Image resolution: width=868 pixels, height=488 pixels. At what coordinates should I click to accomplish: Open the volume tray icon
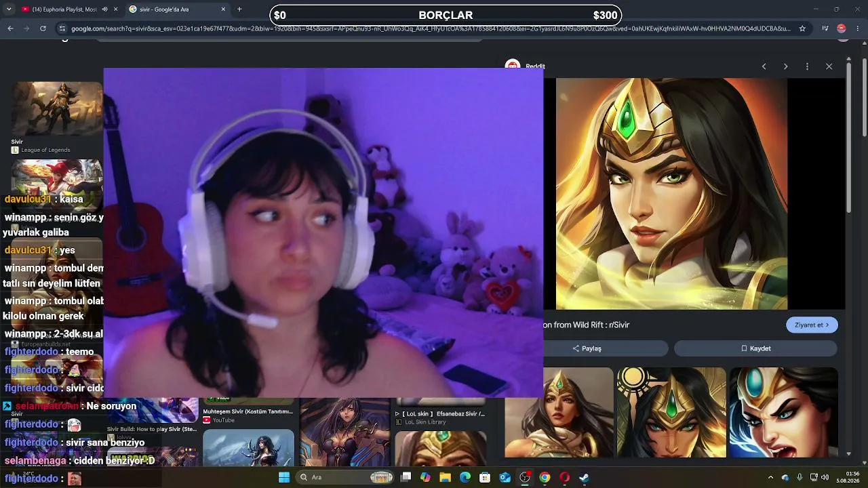[825, 477]
